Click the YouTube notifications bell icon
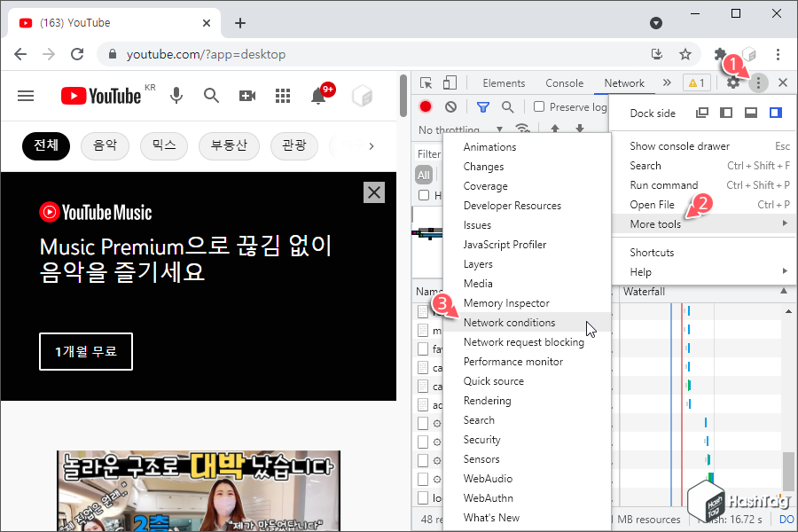Image resolution: width=798 pixels, height=532 pixels. pyautogui.click(x=318, y=96)
